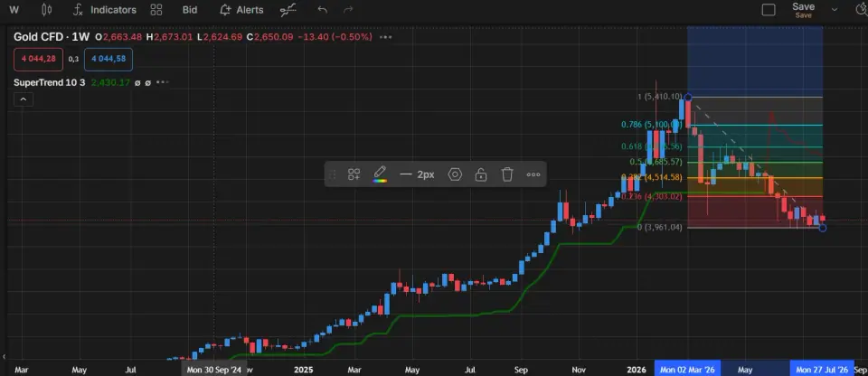Viewport: 868px width, 376px height.
Task: Open the strategy line tool icon in top toolbar
Action: 288,10
